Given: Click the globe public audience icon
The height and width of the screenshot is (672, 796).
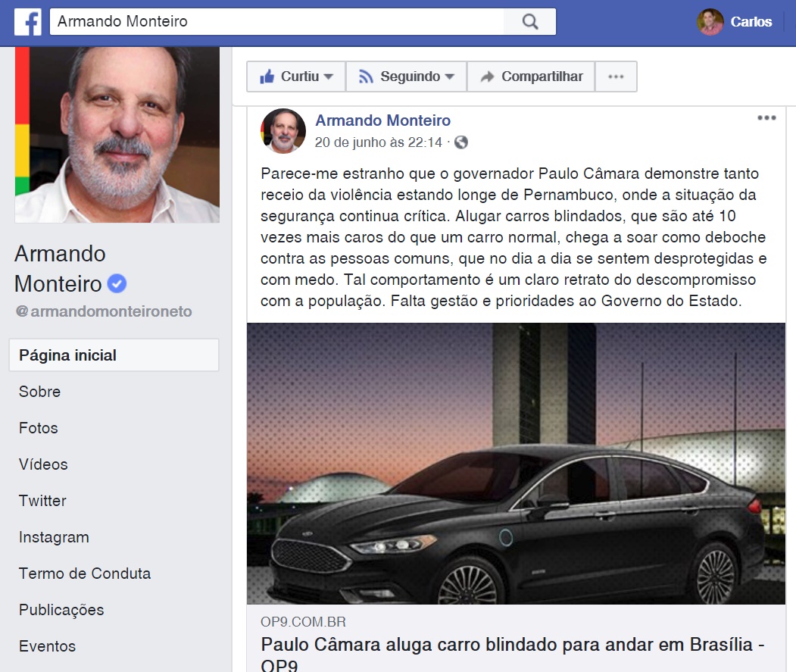Looking at the screenshot, I should coord(461,142).
